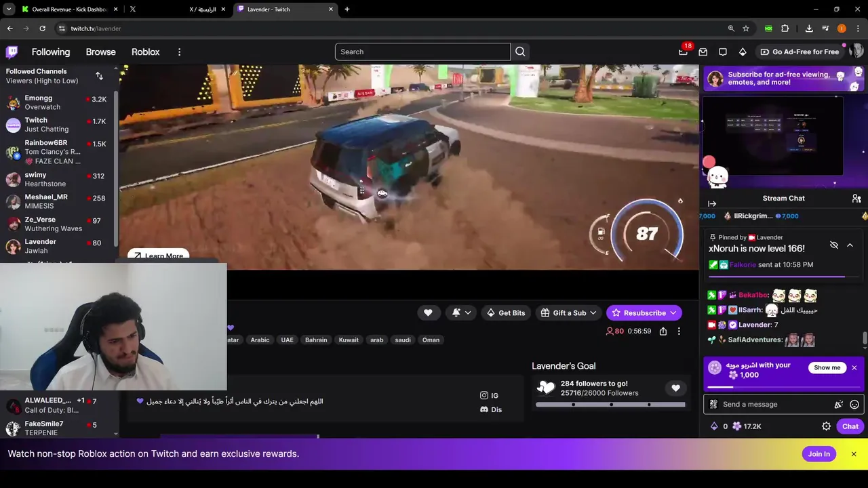Close the Roblox rewards banner
This screenshot has width=868, height=488.
coord(854,454)
